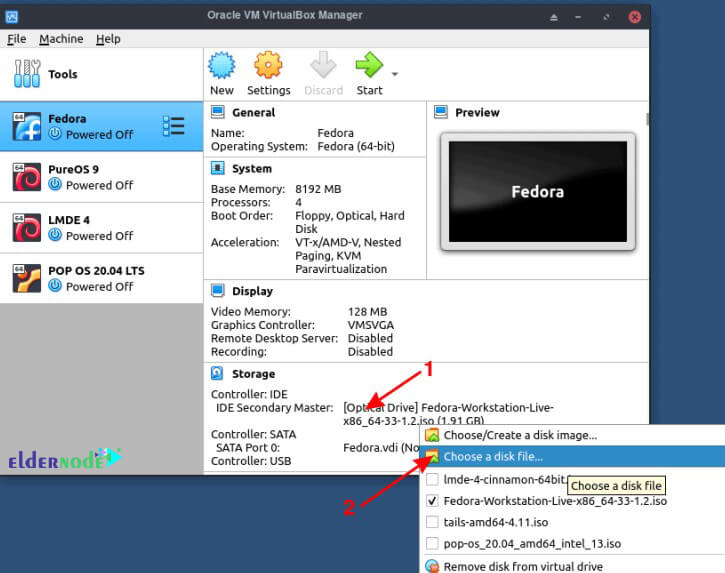Viewport: 725px width, 573px height.
Task: Click '8192 MB' base memory value
Action: (318, 189)
